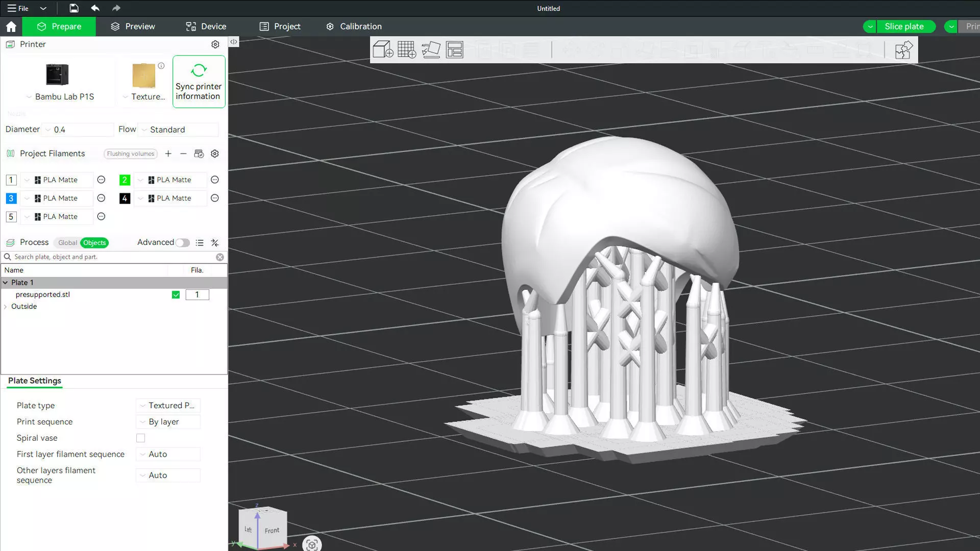Add a new filament with plus icon
Image resolution: width=980 pixels, height=551 pixels.
click(x=168, y=154)
